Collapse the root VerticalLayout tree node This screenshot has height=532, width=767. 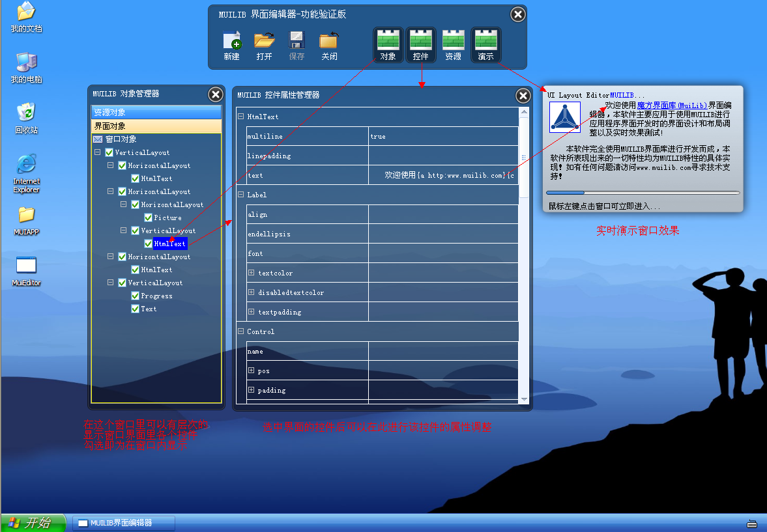(97, 152)
